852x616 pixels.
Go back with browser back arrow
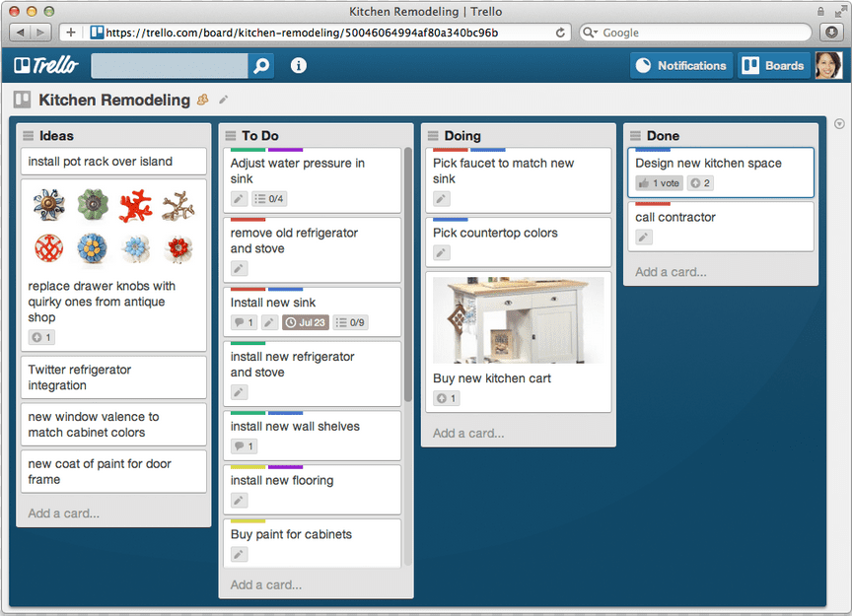[21, 33]
